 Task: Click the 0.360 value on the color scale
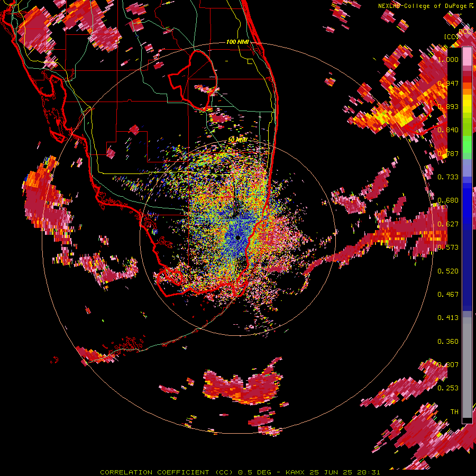tap(448, 342)
